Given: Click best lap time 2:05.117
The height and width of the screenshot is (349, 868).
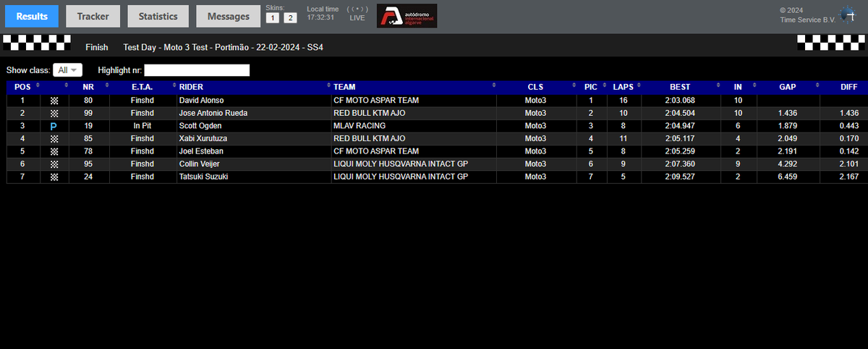Looking at the screenshot, I should coord(679,139).
